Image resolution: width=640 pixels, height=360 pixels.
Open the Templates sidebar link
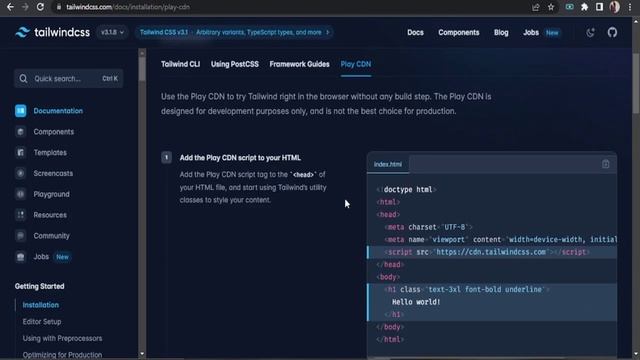tap(50, 152)
